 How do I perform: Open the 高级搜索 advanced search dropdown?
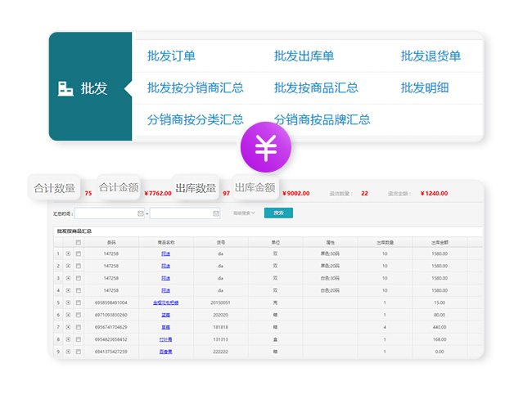[244, 213]
